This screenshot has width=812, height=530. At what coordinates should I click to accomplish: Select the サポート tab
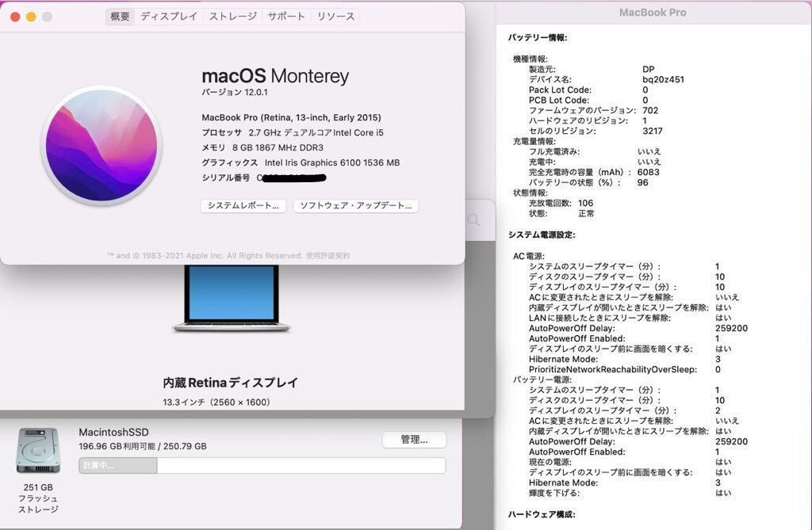tap(286, 17)
